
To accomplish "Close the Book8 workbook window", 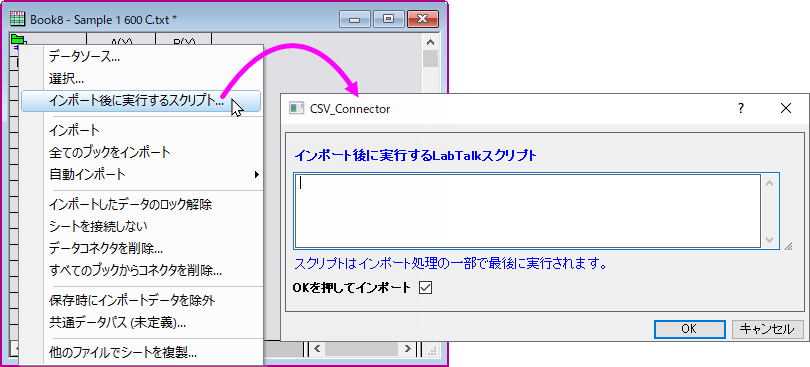I will click(423, 20).
